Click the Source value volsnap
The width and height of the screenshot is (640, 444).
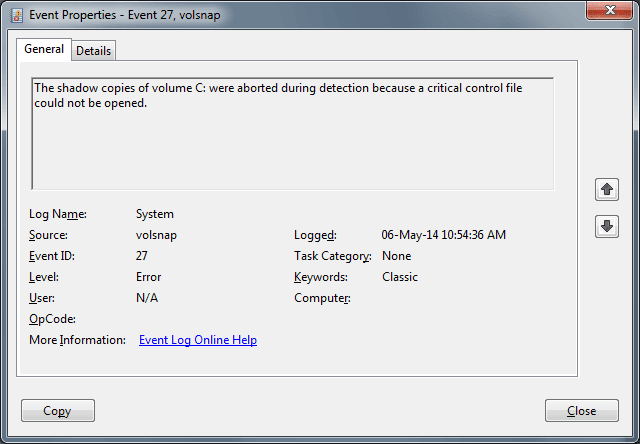[x=157, y=235]
